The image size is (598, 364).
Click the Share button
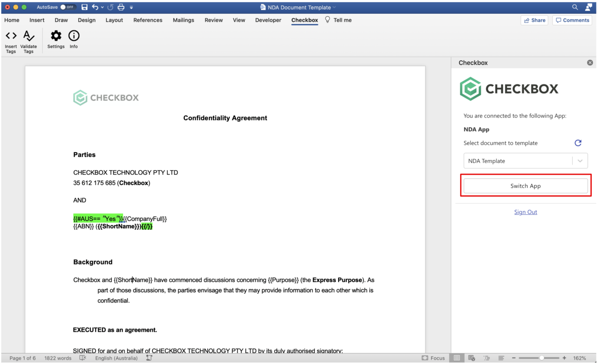(534, 20)
